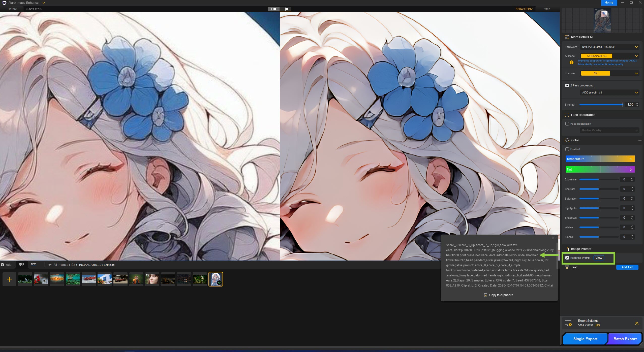
Task: Switch to side-by-side split compare view
Action: 285,9
